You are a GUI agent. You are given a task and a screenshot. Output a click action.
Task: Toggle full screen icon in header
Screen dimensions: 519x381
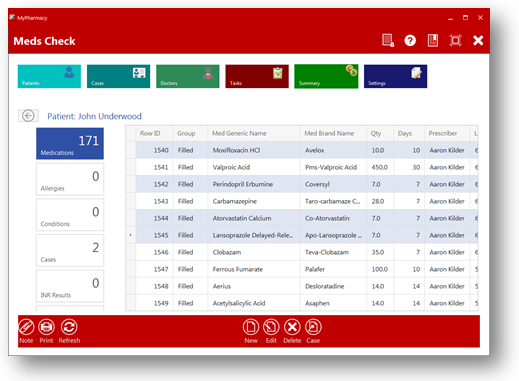[455, 40]
